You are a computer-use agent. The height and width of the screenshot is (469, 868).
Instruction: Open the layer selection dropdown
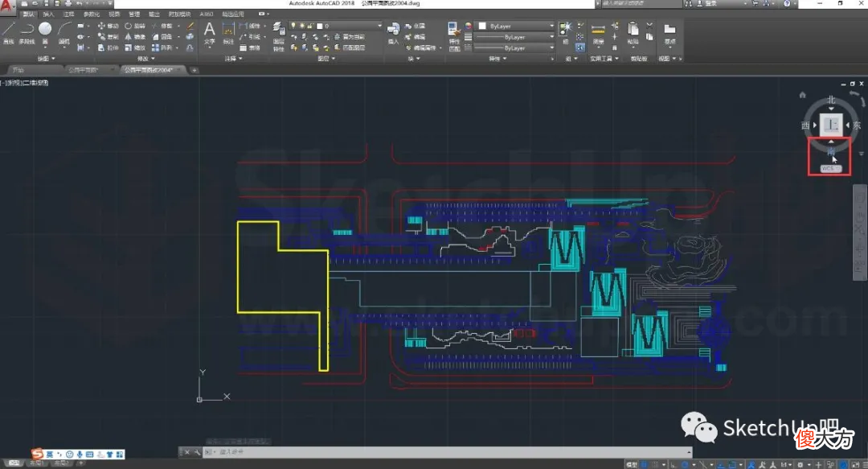click(x=336, y=26)
